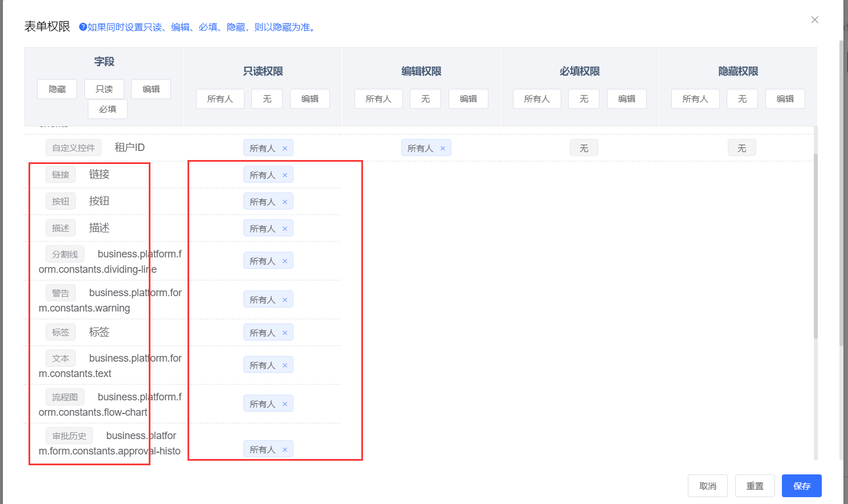Image resolution: width=848 pixels, height=504 pixels.
Task: Click 只读 button under 字段 header
Action: [104, 89]
